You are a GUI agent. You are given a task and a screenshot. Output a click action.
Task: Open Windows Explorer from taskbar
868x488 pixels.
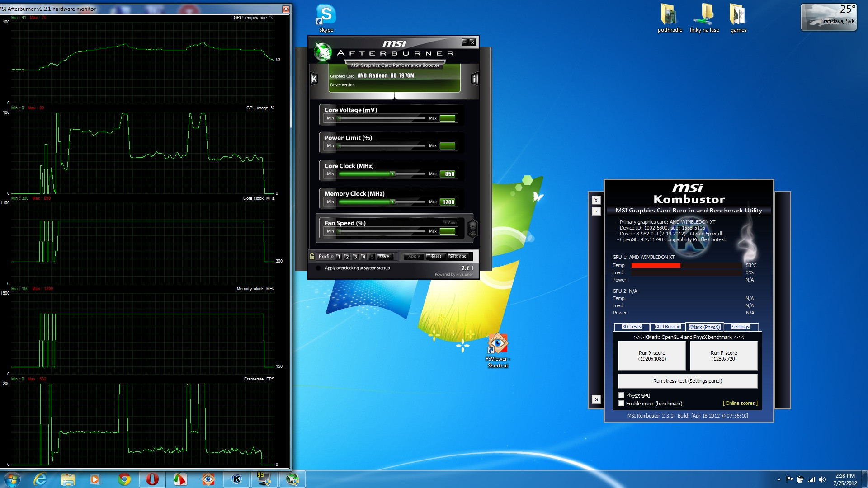68,479
